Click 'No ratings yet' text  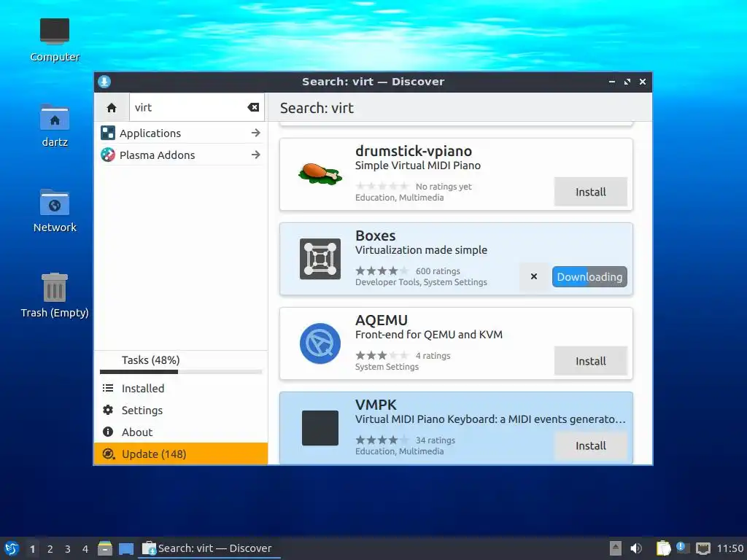click(x=444, y=187)
